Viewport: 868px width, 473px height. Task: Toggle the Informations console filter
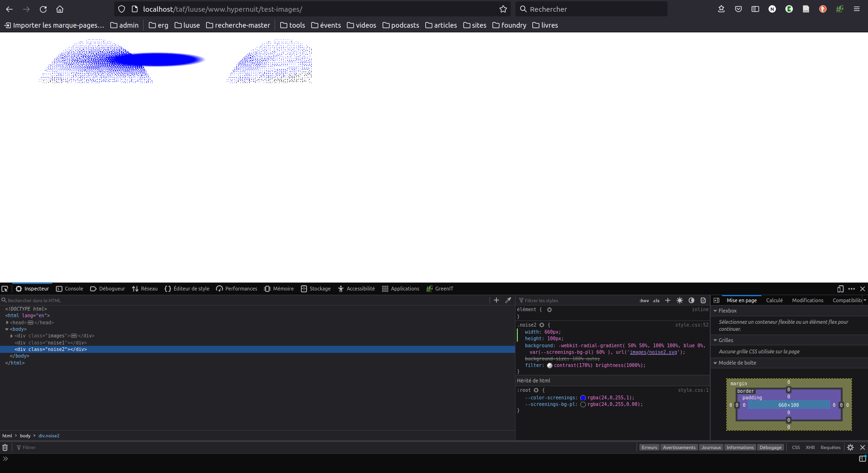(x=740, y=448)
